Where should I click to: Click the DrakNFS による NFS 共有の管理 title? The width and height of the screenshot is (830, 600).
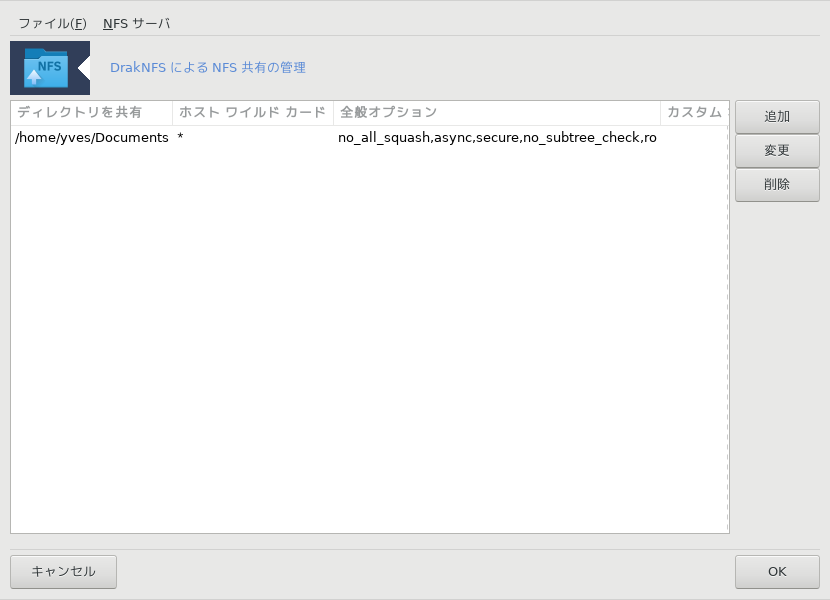208,68
